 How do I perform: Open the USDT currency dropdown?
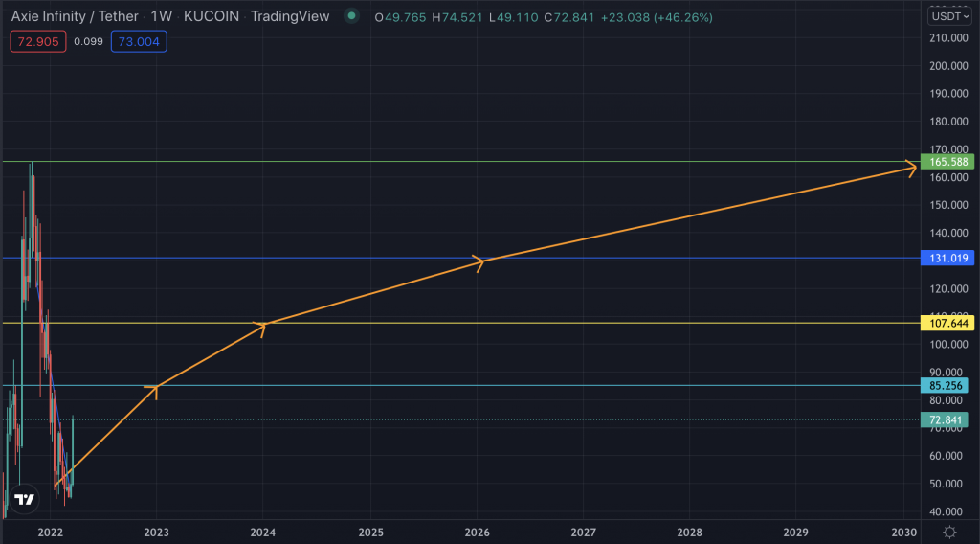coord(948,16)
